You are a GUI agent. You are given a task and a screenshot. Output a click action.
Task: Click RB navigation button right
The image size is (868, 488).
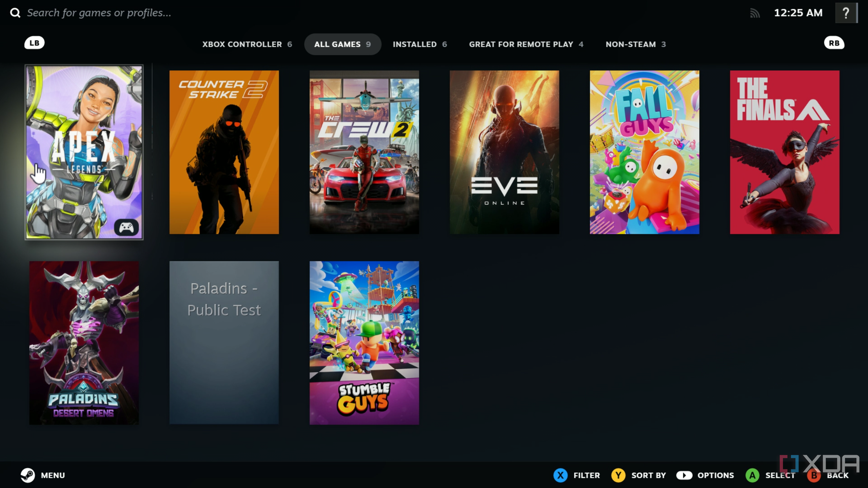click(x=833, y=42)
